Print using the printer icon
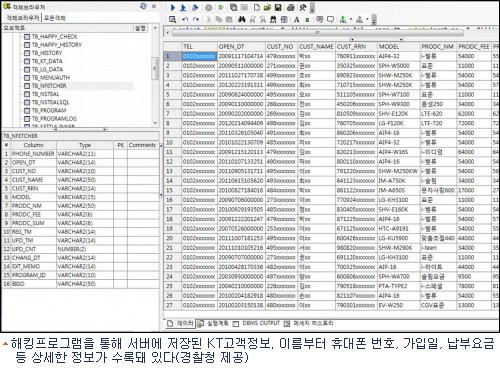Image resolution: width=500 pixels, height=368 pixels. click(291, 7)
